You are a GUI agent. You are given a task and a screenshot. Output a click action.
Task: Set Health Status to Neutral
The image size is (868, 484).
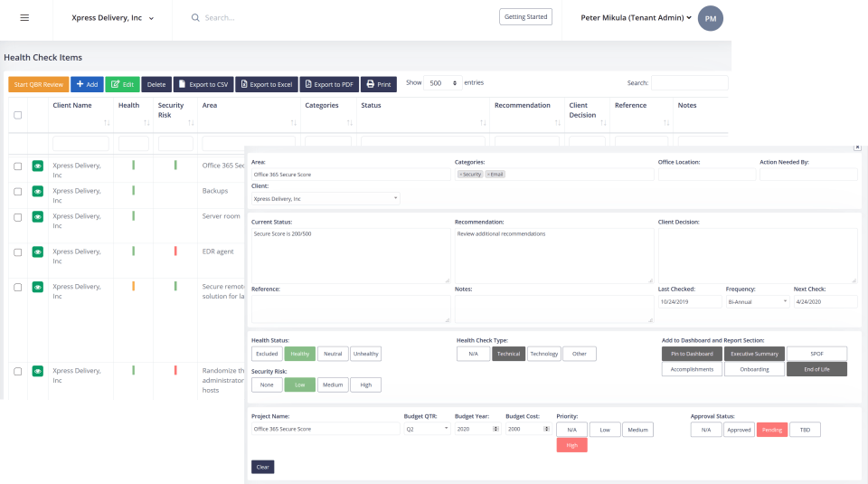click(333, 354)
